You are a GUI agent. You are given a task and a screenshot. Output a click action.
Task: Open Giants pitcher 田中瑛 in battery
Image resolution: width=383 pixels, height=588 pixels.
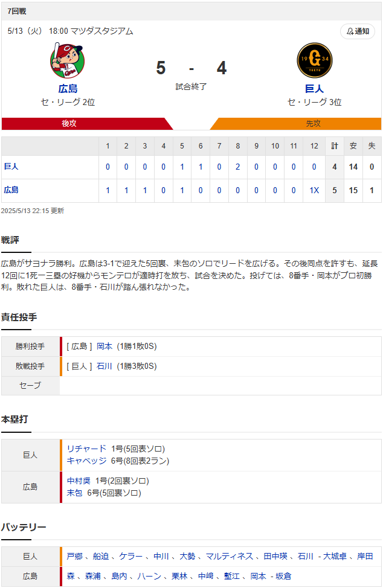275,556
